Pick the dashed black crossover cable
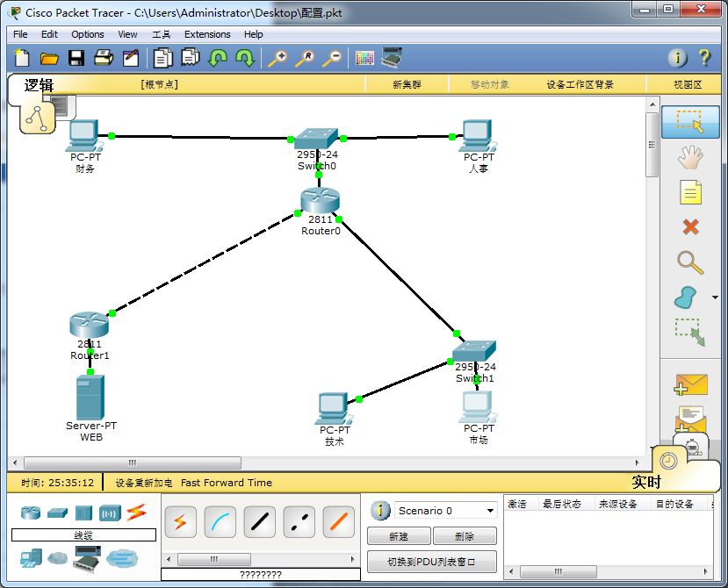The height and width of the screenshot is (588, 728). (x=299, y=522)
